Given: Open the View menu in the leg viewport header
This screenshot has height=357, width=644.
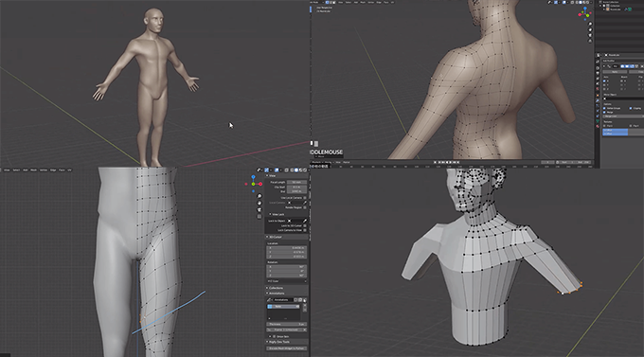Looking at the screenshot, I should 7,170.
